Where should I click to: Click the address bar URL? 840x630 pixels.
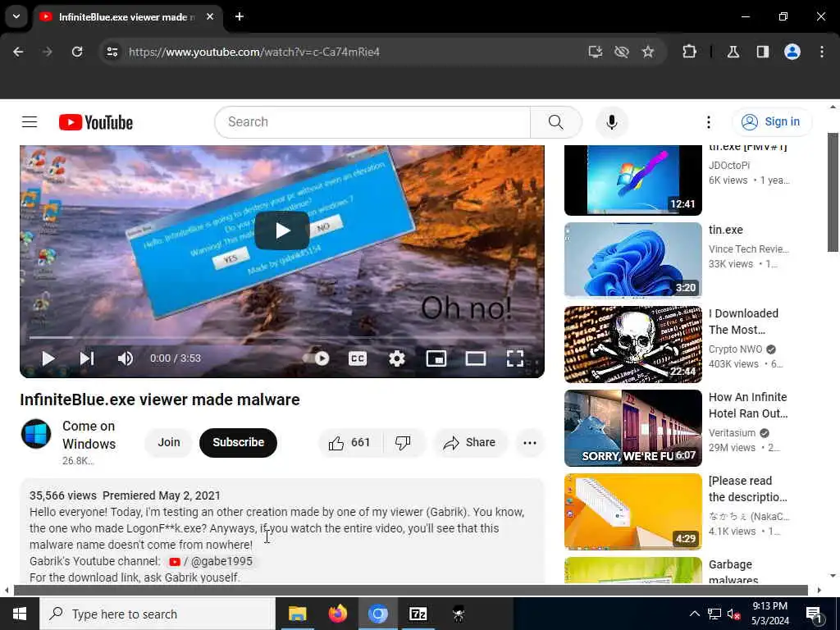click(254, 52)
